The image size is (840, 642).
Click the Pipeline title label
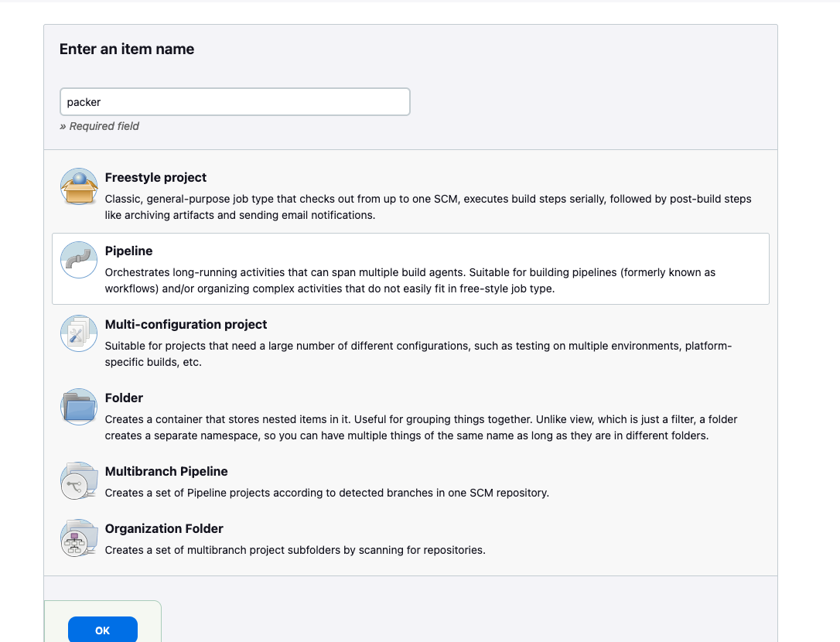click(128, 251)
